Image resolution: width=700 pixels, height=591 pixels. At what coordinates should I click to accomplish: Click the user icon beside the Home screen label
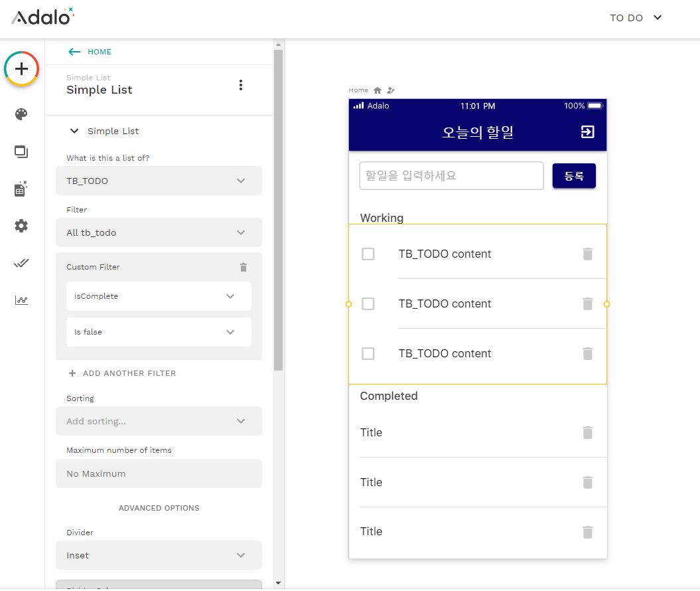point(391,90)
